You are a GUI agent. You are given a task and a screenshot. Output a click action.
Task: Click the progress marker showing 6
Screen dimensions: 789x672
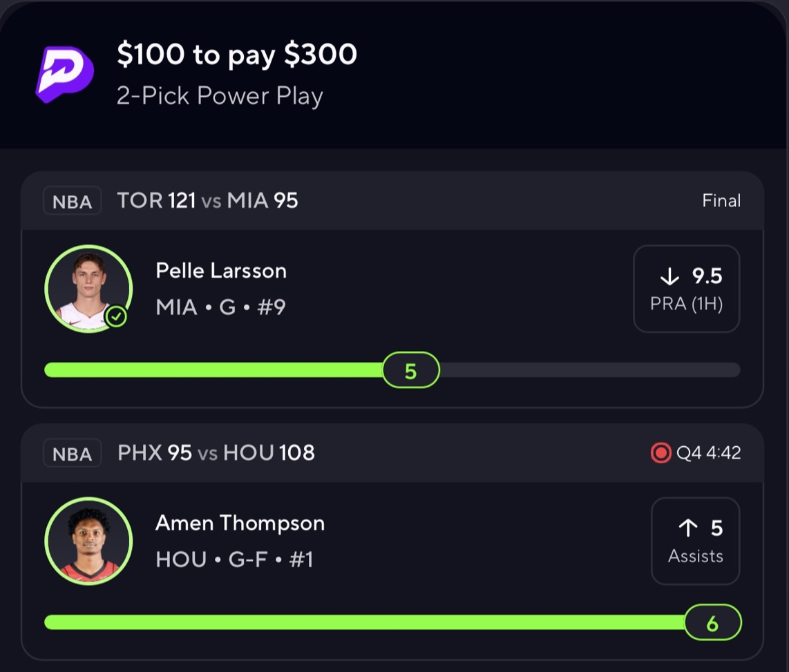pyautogui.click(x=712, y=623)
